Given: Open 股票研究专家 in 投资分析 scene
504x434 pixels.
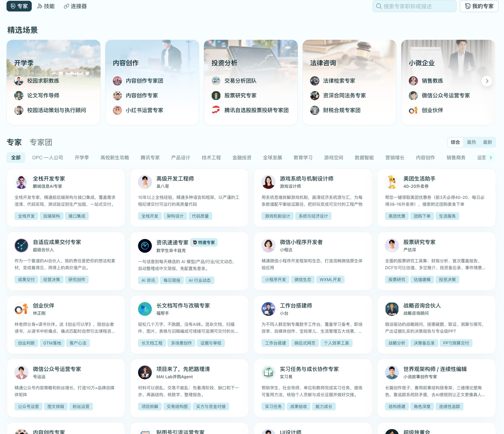Looking at the screenshot, I should click(x=240, y=96).
